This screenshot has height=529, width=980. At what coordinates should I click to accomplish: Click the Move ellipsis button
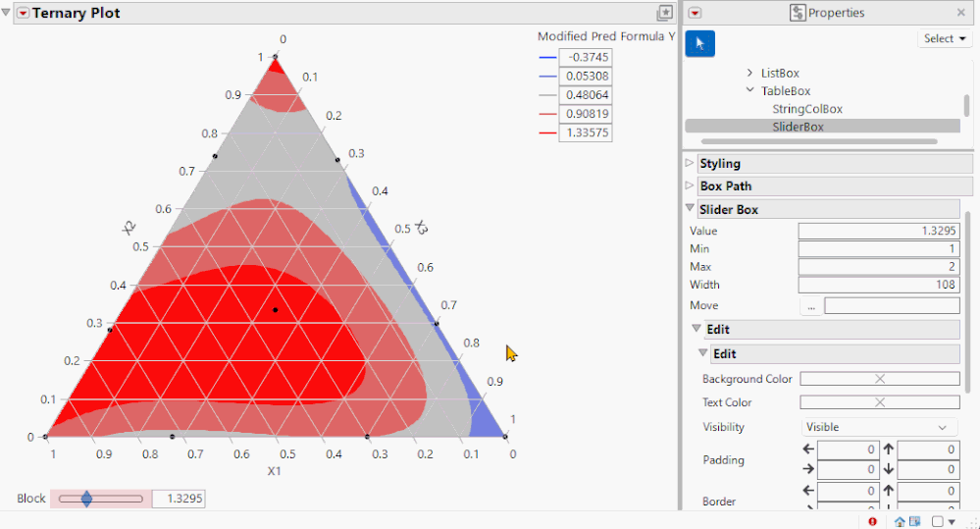tap(811, 306)
